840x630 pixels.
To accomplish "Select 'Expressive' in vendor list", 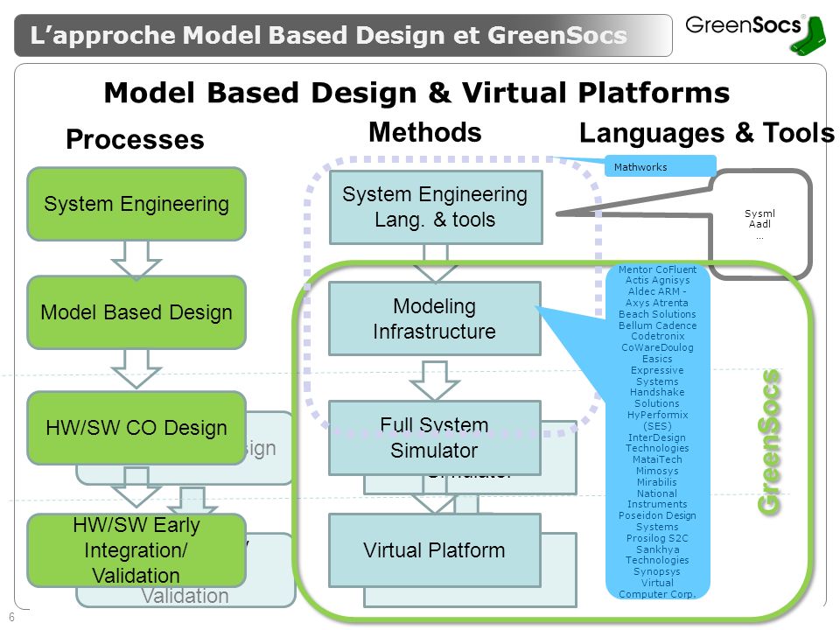I will coord(657,370).
